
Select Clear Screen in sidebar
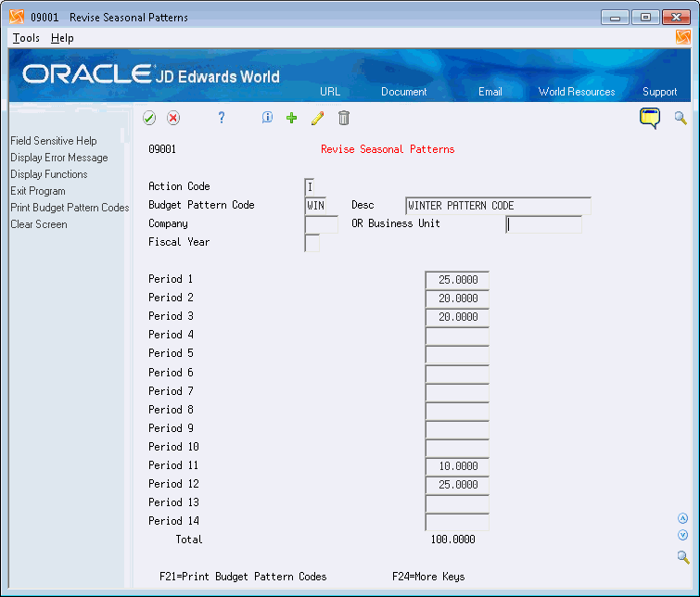coord(38,224)
